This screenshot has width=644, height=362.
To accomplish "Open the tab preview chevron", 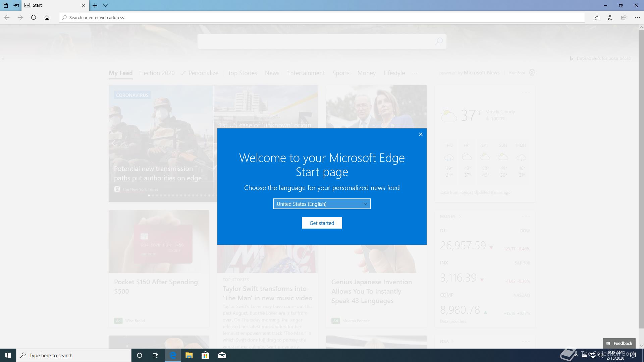I will tap(105, 5).
